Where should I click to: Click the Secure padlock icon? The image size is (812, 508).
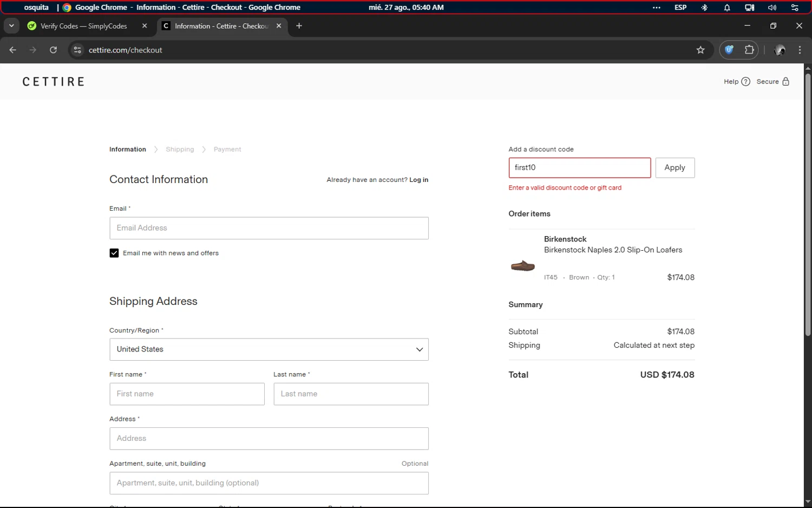click(x=785, y=82)
